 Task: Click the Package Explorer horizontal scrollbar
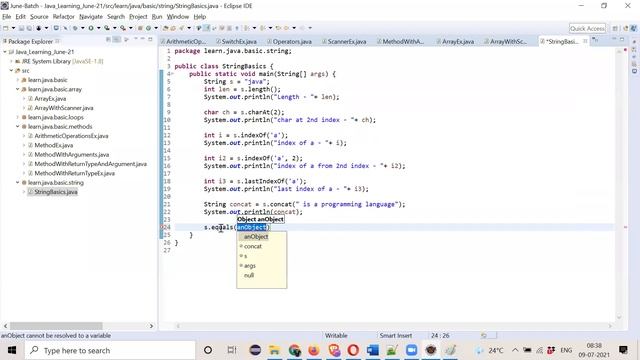(56, 326)
